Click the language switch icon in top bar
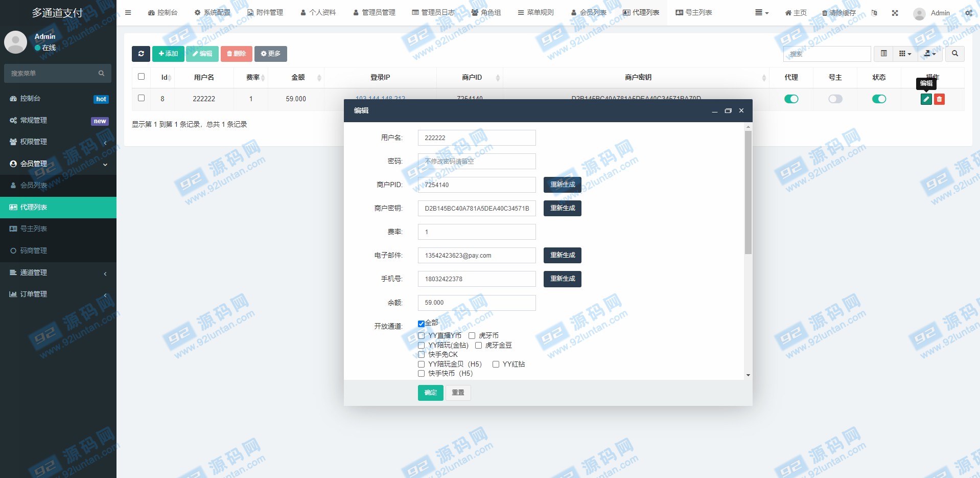This screenshot has width=980, height=478. pos(874,13)
